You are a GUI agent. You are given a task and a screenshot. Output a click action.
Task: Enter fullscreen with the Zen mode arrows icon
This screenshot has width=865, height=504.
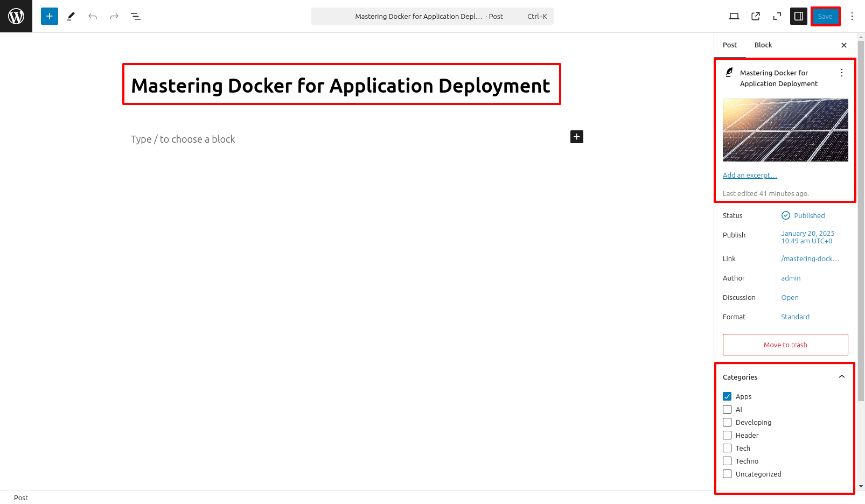coord(777,16)
